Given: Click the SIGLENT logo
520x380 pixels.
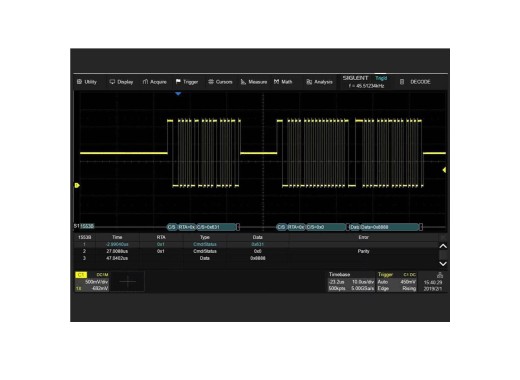Looking at the screenshot, I should pyautogui.click(x=355, y=78).
